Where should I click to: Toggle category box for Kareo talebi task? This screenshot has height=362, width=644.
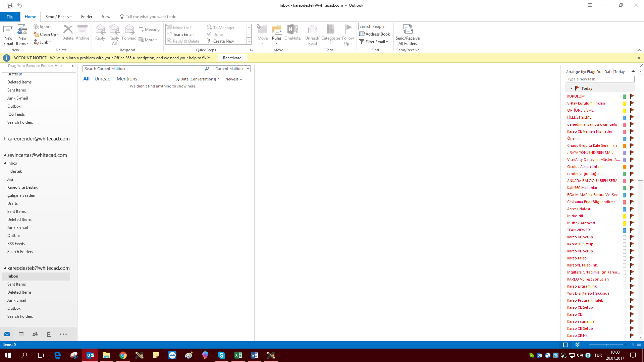pos(624,258)
